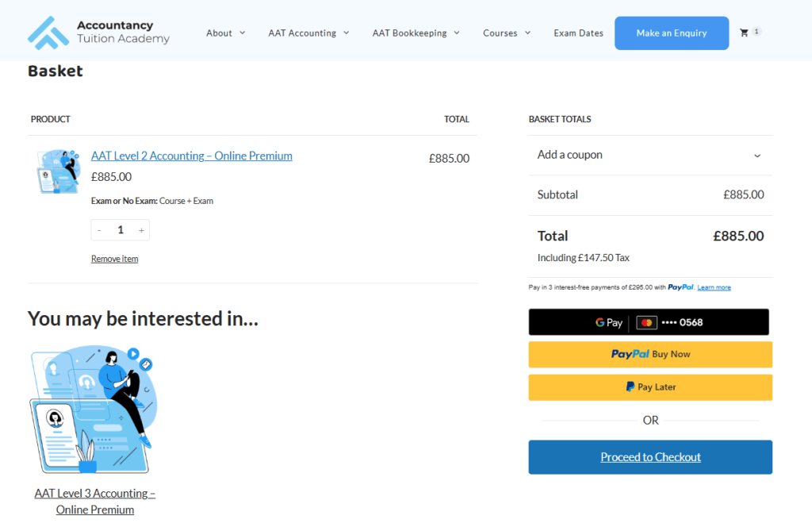Click the Basket page heading
Image resolution: width=812 pixels, height=523 pixels.
tap(55, 71)
